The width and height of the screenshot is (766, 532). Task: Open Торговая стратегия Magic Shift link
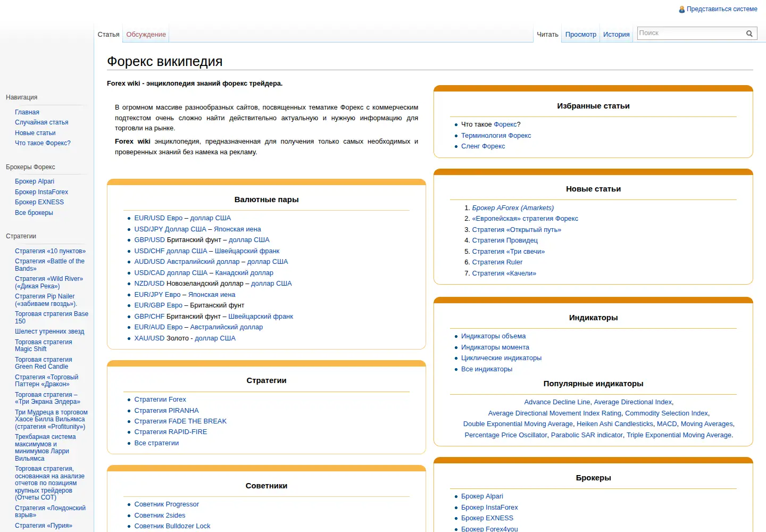point(44,346)
